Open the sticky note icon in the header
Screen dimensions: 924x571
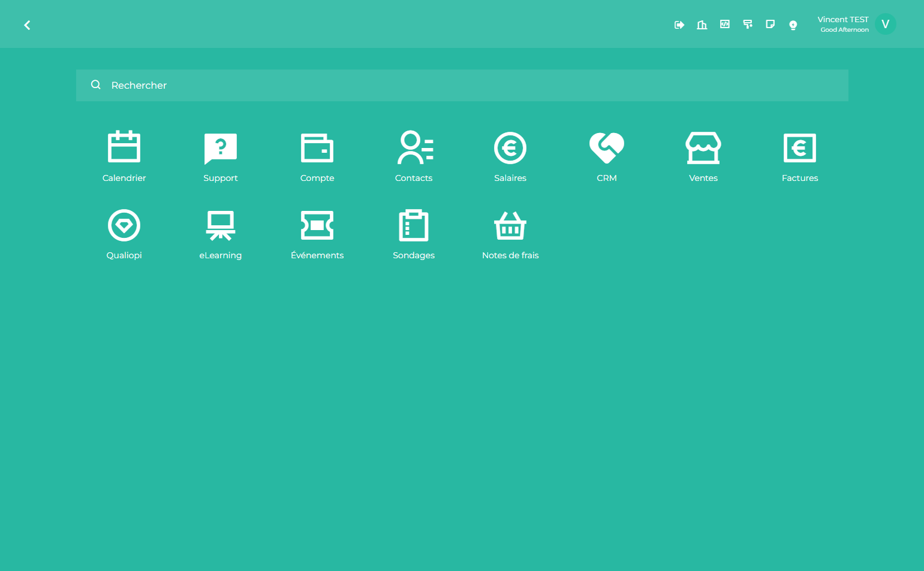tap(770, 25)
